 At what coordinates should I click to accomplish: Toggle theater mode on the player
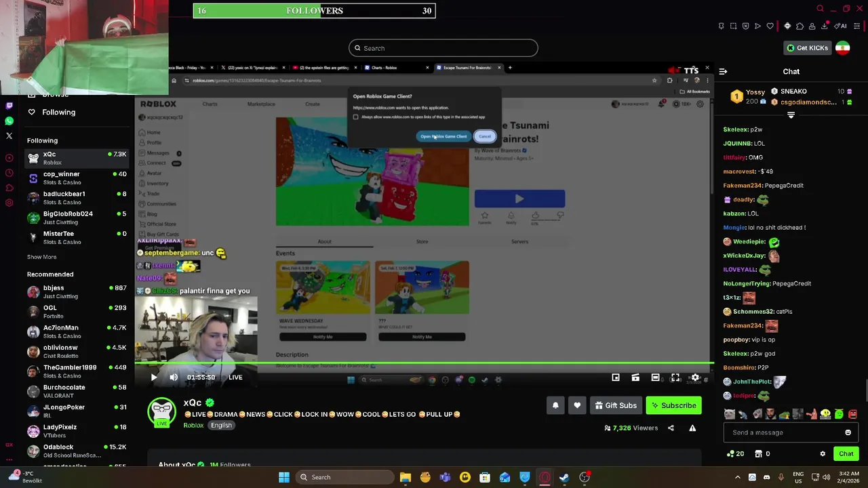pyautogui.click(x=655, y=378)
